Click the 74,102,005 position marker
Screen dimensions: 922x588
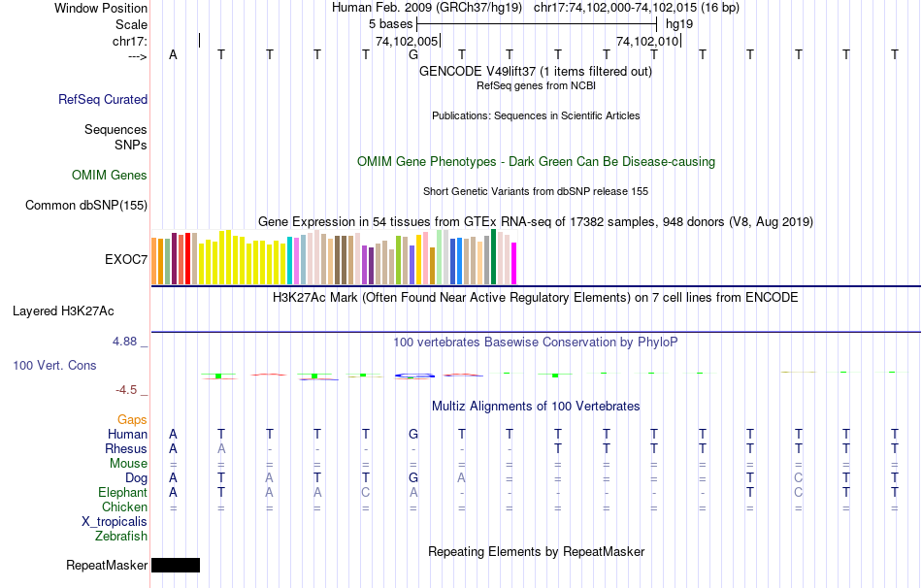click(407, 41)
